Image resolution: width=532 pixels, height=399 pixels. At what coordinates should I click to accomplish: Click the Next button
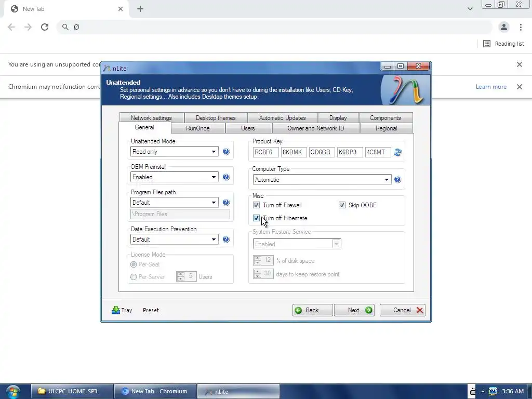click(354, 310)
